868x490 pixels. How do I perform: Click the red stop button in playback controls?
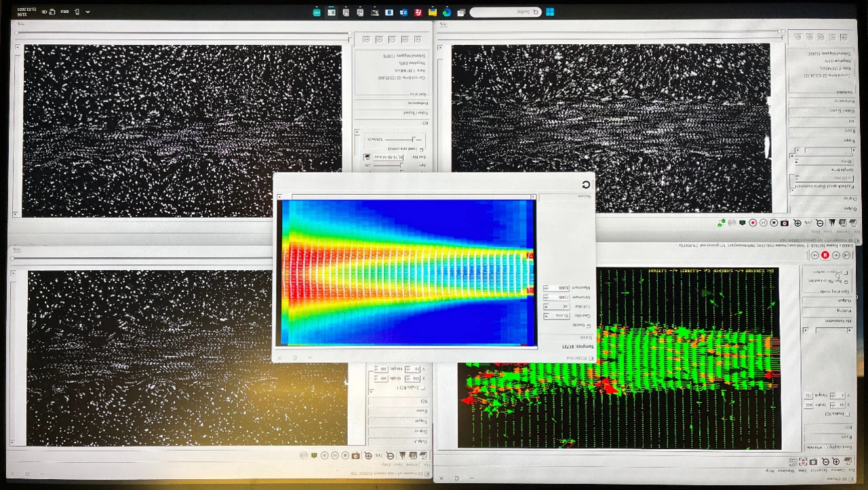825,255
